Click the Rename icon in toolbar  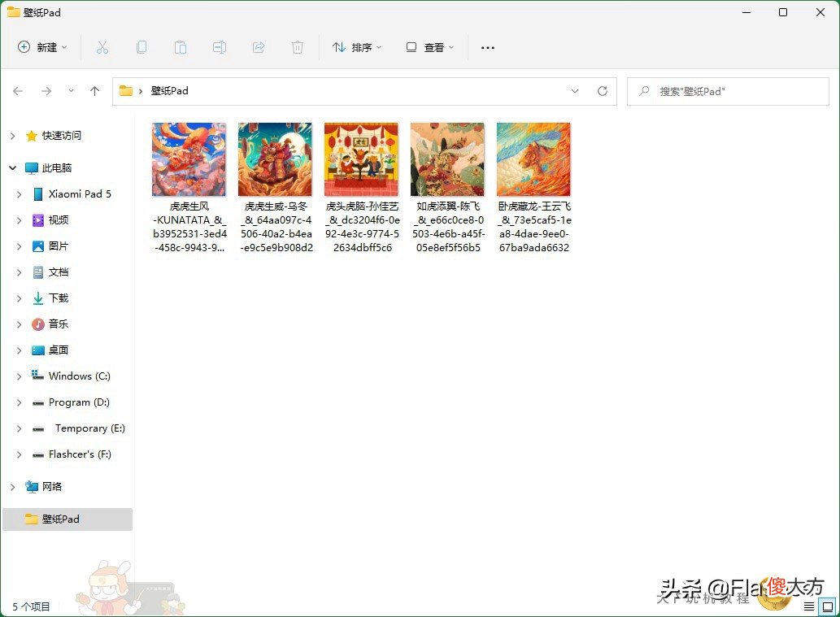pos(220,48)
